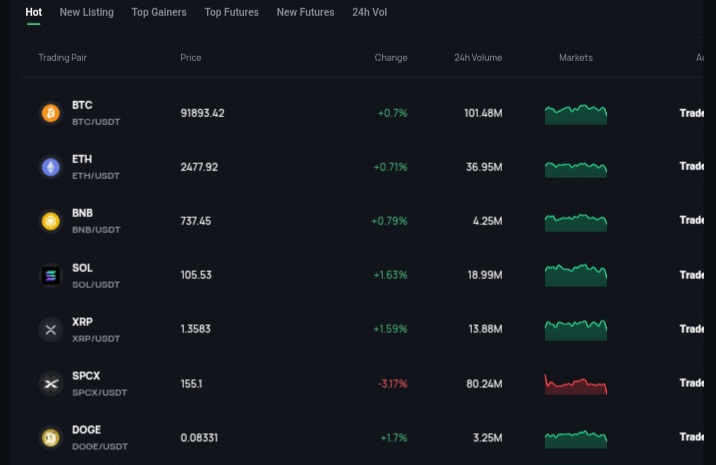
Task: Click the 24h Volume column header
Action: pos(478,58)
